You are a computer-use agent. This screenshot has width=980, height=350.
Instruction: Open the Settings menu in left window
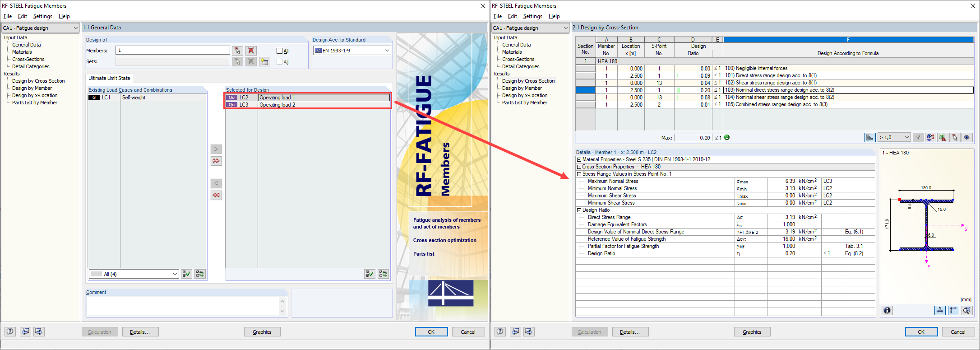click(x=43, y=16)
